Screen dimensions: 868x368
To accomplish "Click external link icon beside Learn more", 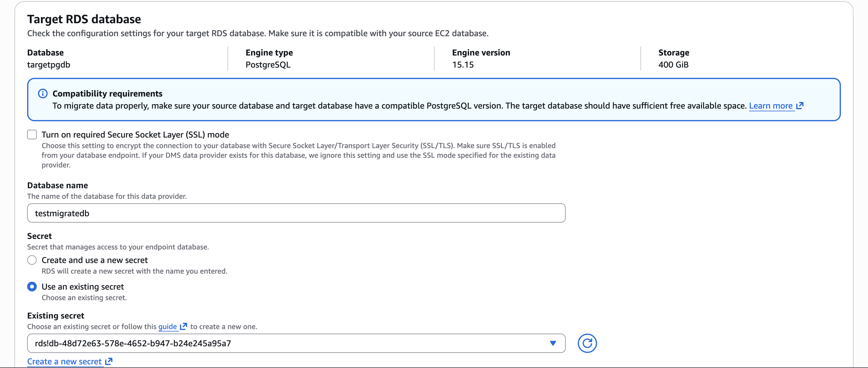I will 800,106.
